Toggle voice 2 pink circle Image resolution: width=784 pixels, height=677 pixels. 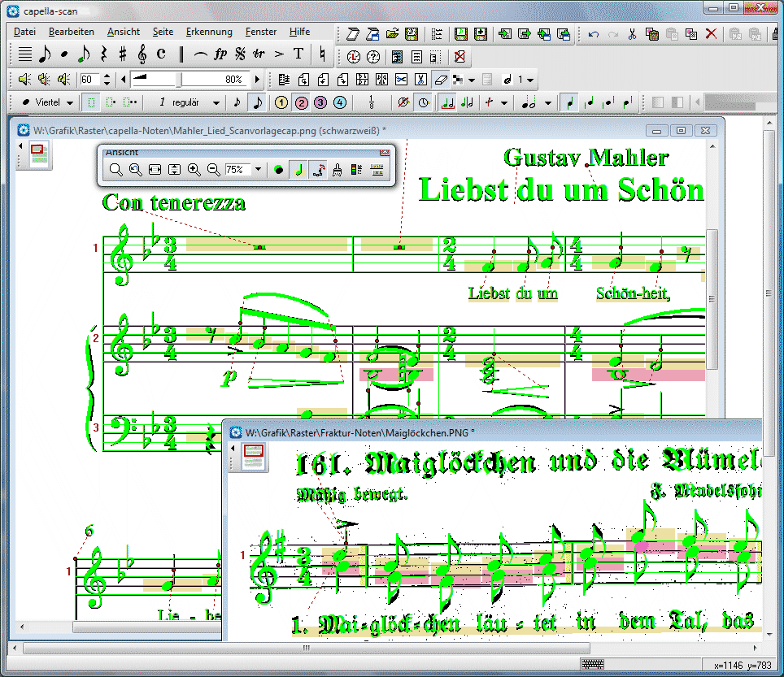click(x=301, y=103)
